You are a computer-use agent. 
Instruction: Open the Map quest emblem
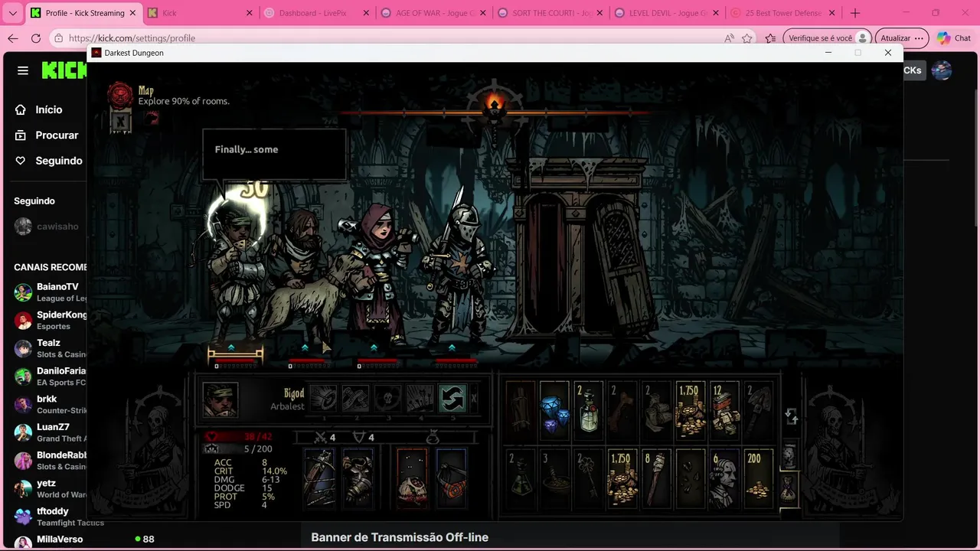120,95
